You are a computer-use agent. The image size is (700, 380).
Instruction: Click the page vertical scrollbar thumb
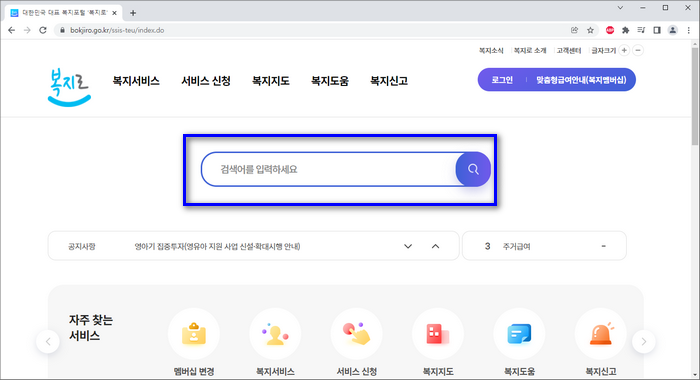coord(695,96)
